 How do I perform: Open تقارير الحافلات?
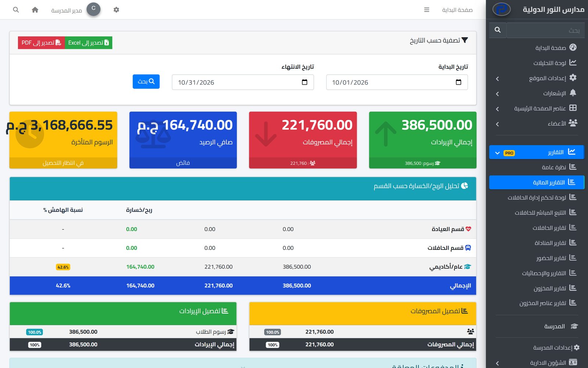pos(537,227)
